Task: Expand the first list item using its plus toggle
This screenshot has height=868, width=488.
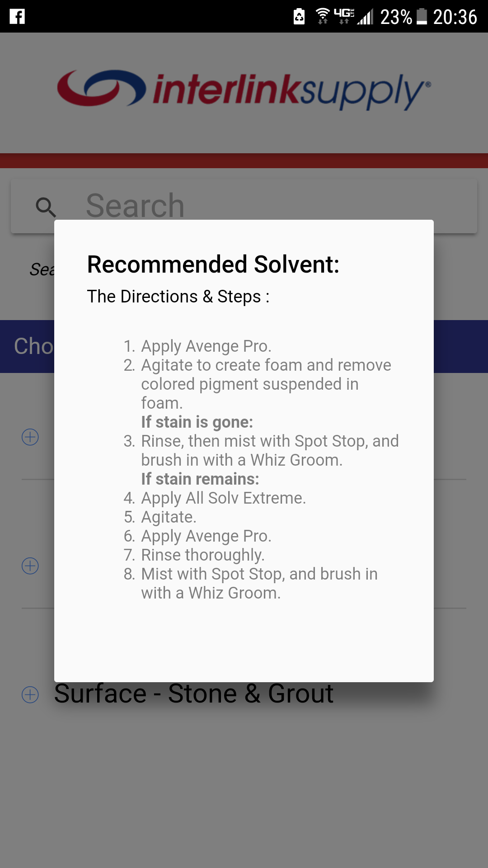Action: click(29, 437)
